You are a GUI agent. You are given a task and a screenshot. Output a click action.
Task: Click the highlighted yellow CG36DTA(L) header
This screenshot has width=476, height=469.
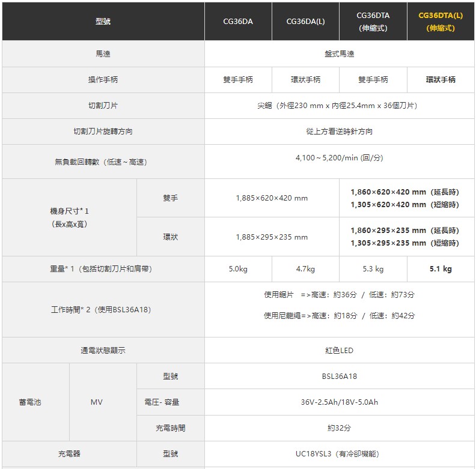[441, 22]
